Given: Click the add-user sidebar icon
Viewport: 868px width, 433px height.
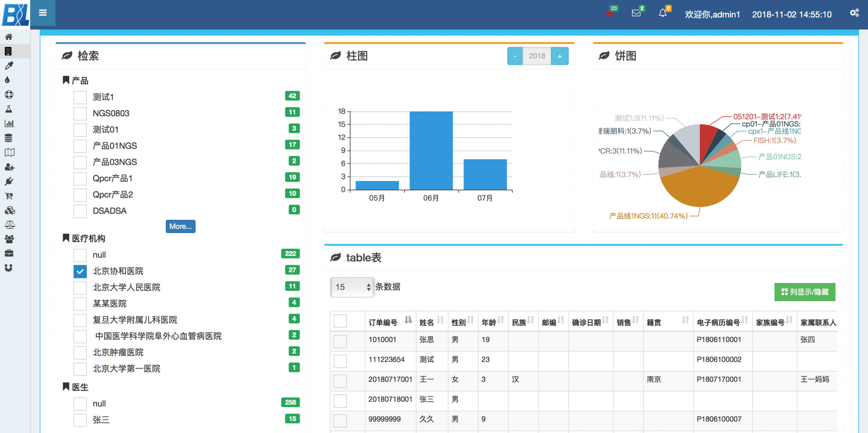Looking at the screenshot, I should tap(9, 167).
